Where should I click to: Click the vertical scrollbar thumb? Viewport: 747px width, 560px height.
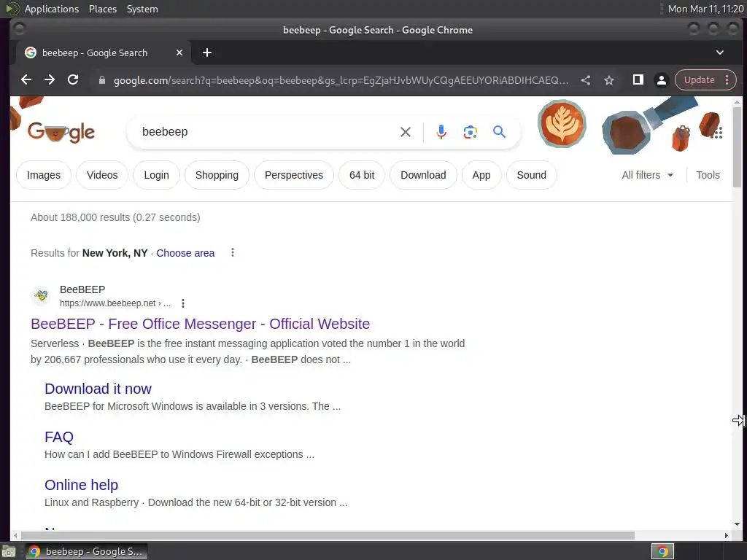737,147
